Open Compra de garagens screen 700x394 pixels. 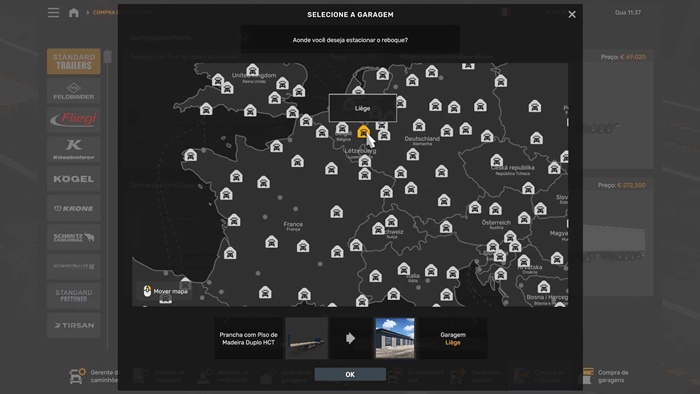[606, 376]
